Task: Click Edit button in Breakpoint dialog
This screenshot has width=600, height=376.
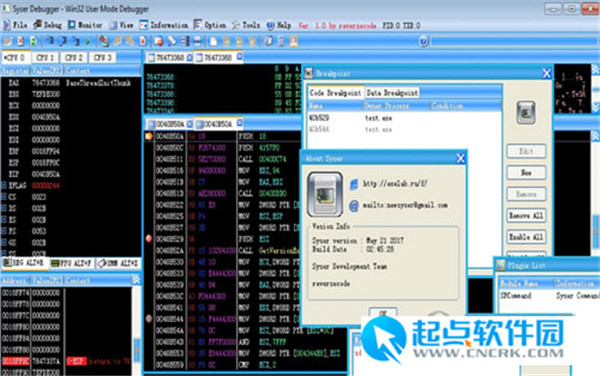Action: pos(526,151)
